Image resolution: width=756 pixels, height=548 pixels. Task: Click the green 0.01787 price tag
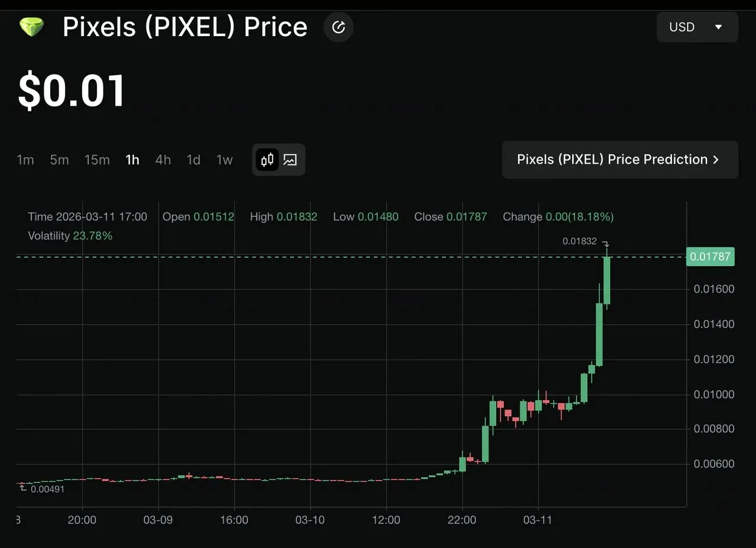click(x=710, y=257)
